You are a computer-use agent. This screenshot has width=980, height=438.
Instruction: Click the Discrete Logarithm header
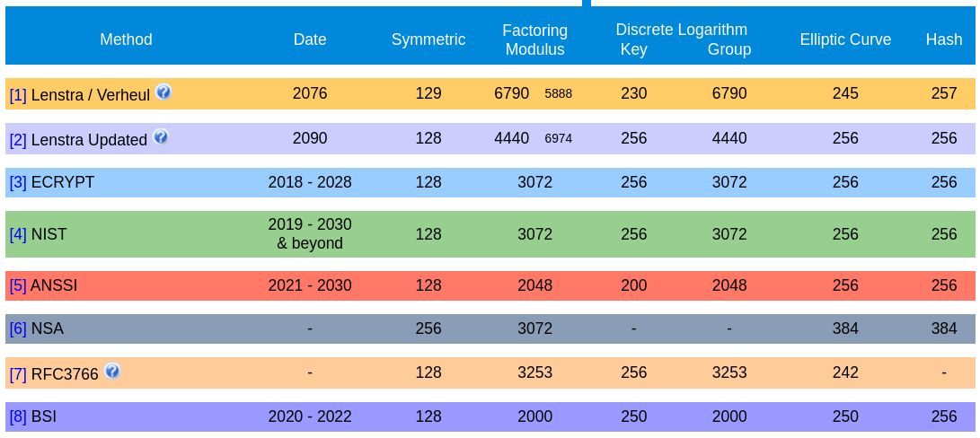pyautogui.click(x=681, y=30)
